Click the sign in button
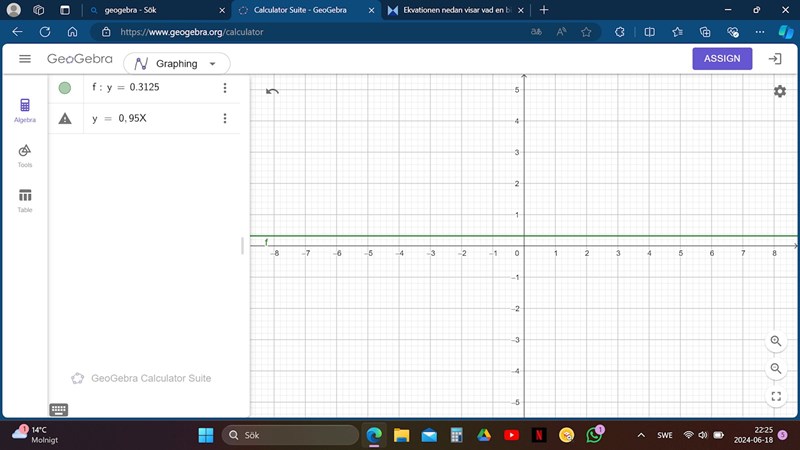 [774, 59]
